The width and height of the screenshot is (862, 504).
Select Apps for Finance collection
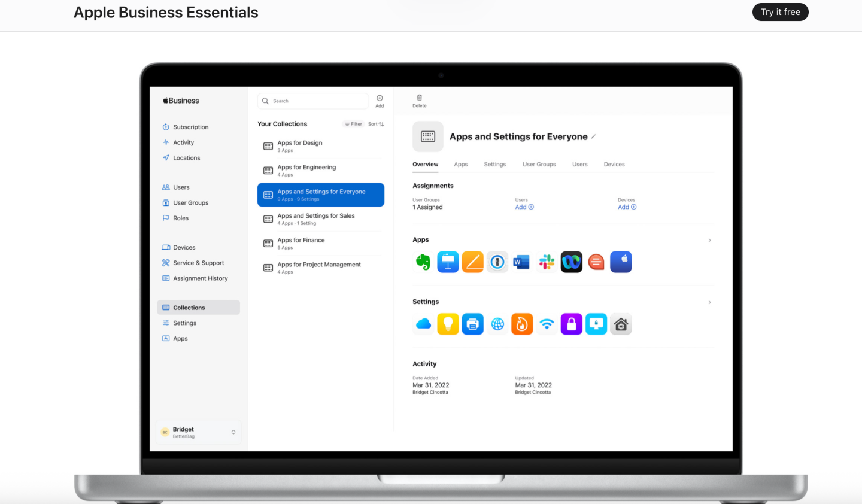[x=321, y=243]
